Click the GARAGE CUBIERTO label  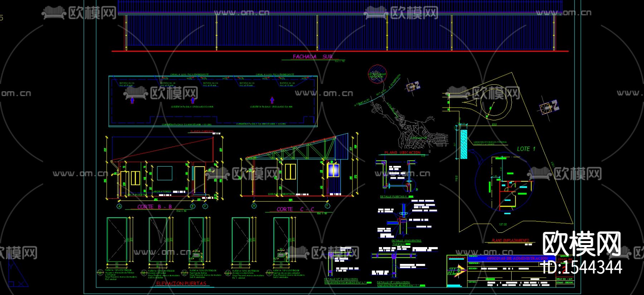281,194
